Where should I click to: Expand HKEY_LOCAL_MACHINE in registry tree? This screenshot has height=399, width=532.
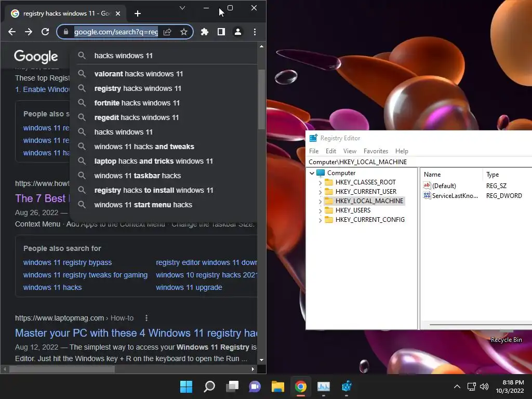tap(320, 201)
